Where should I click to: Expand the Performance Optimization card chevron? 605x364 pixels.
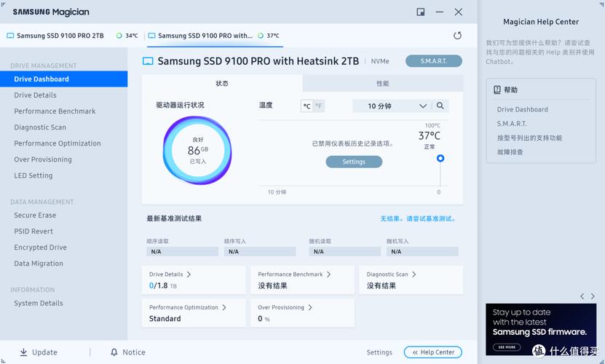pyautogui.click(x=224, y=307)
